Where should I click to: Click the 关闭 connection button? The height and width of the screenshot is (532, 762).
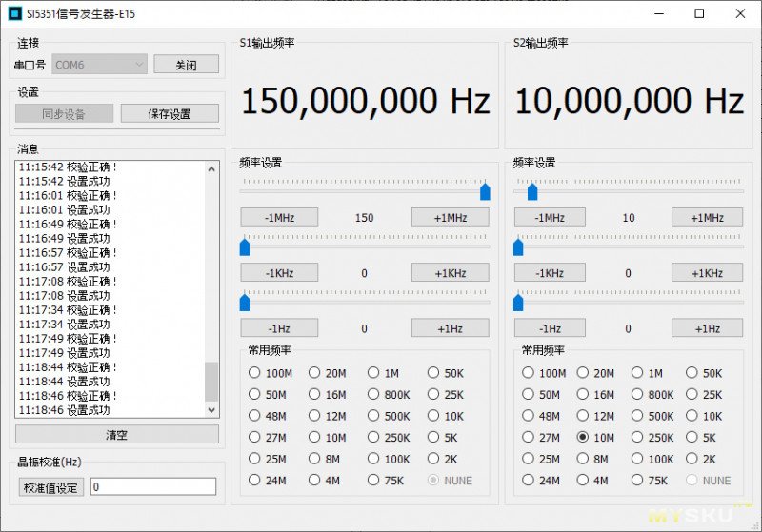(x=186, y=65)
